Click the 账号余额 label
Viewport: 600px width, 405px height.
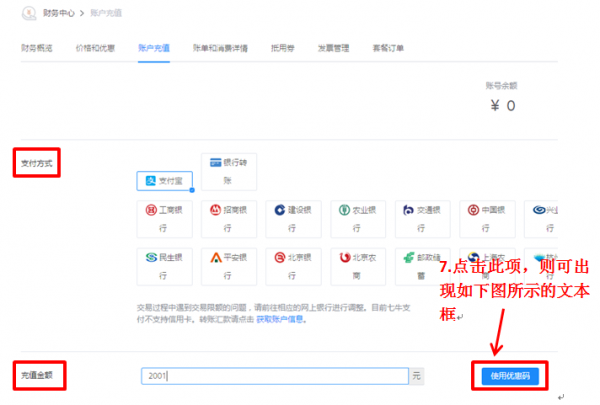(501, 86)
